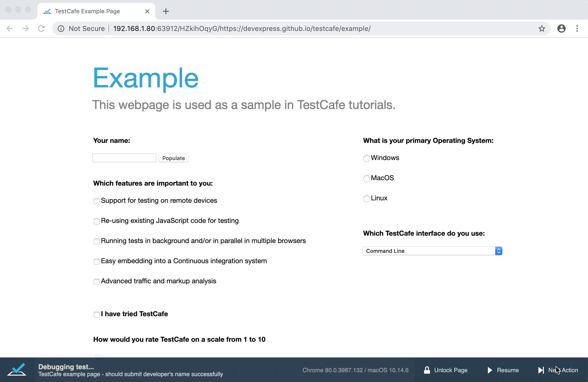Click the Your name input field

(124, 157)
